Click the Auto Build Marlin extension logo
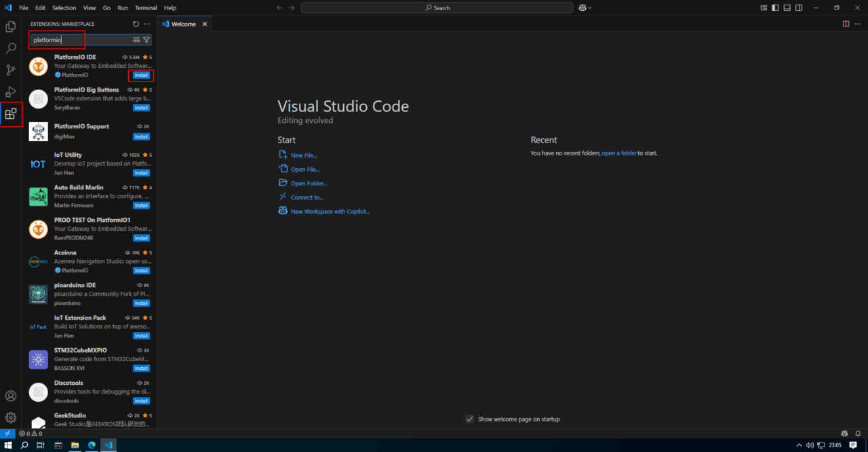The width and height of the screenshot is (868, 452). click(x=39, y=196)
